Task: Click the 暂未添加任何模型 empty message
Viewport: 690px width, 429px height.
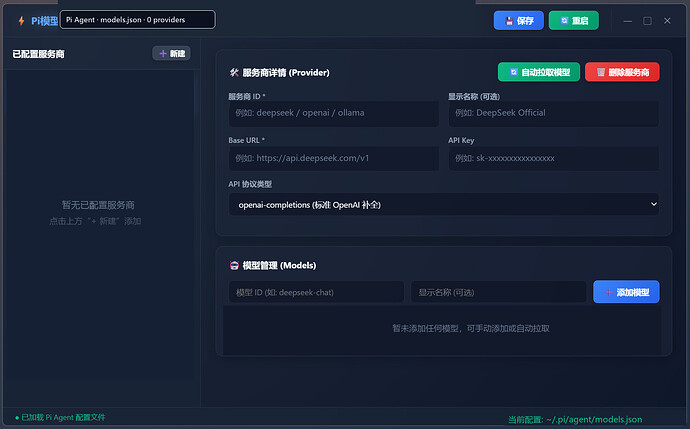Action: [x=470, y=328]
